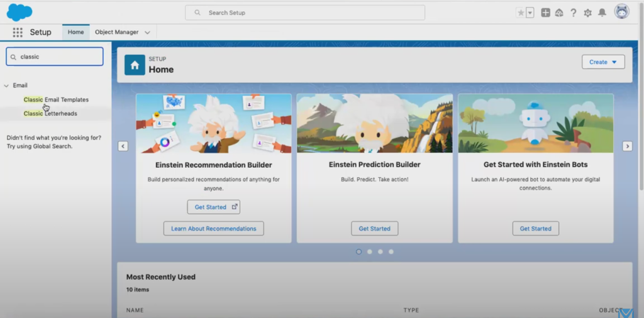
Task: Click the Setup app name label
Action: [40, 33]
